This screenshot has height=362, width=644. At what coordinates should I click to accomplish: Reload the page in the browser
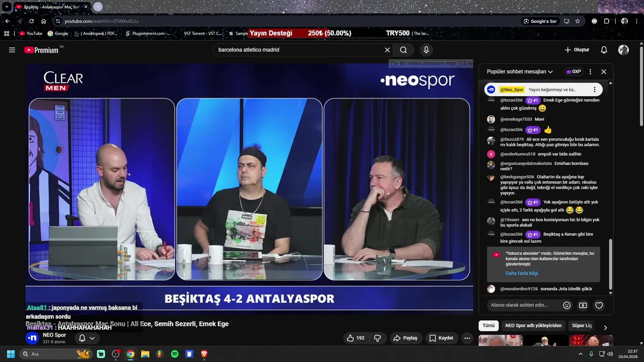tap(31, 21)
